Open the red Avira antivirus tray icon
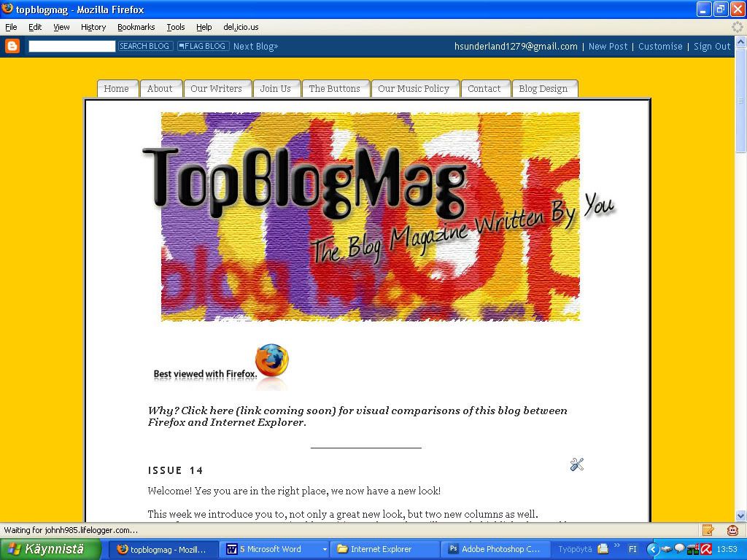747x560 pixels. pos(706,550)
